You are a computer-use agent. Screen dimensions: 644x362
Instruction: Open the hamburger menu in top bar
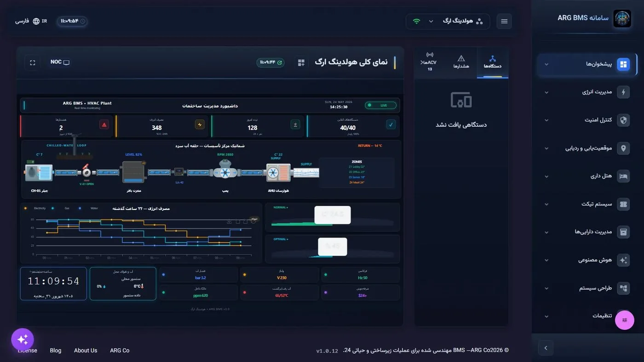coord(504,21)
